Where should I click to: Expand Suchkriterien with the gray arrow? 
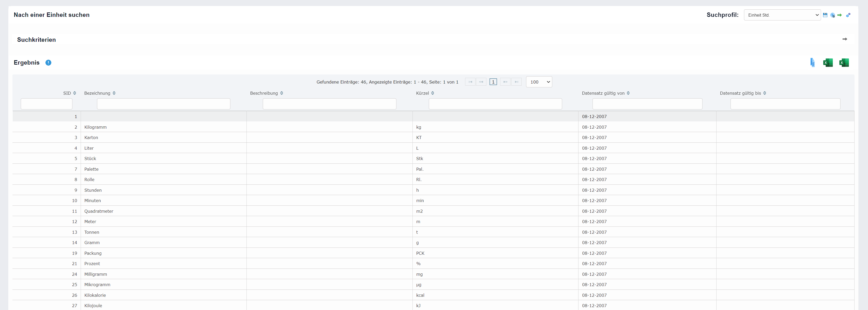pyautogui.click(x=844, y=39)
